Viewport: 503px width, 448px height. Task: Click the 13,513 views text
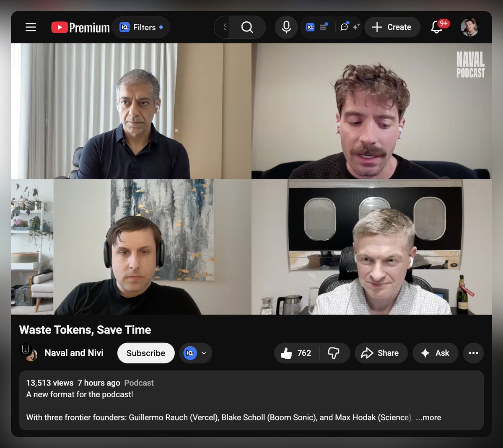tap(50, 383)
